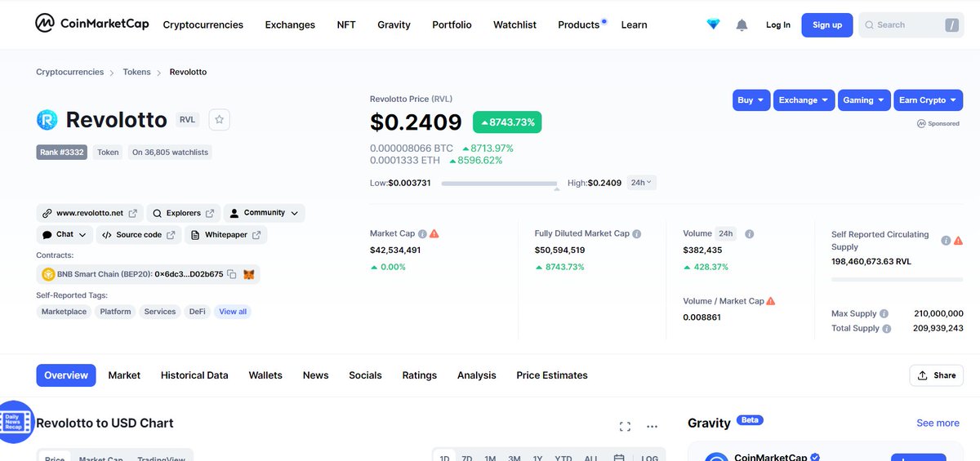
Task: Click the Sign up button
Action: (827, 25)
